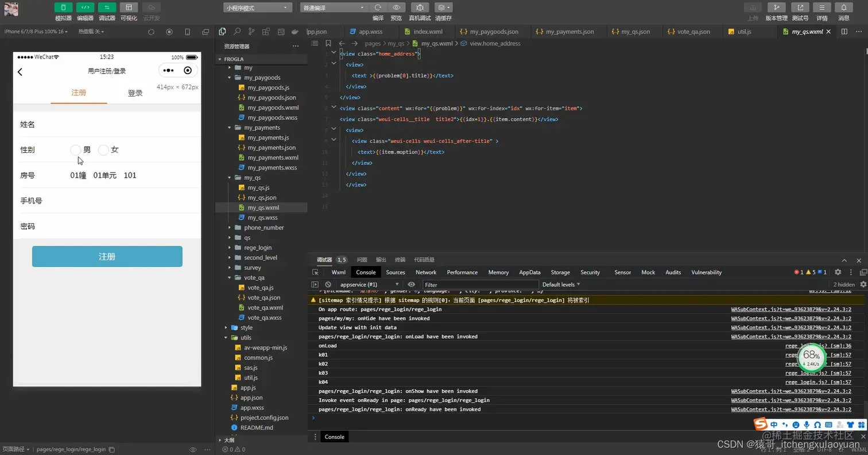Click the 预览 preview eye icon
Image resolution: width=868 pixels, height=455 pixels.
[x=396, y=7]
